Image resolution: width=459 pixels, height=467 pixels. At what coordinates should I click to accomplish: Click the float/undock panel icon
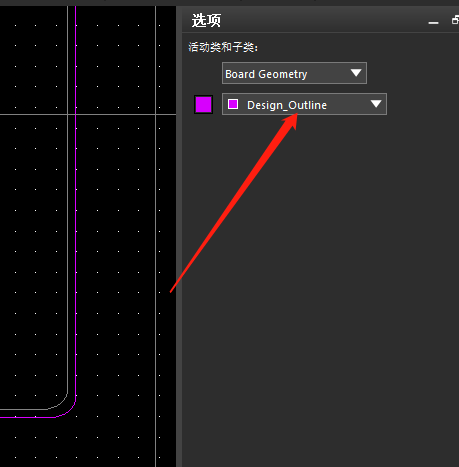click(x=455, y=20)
